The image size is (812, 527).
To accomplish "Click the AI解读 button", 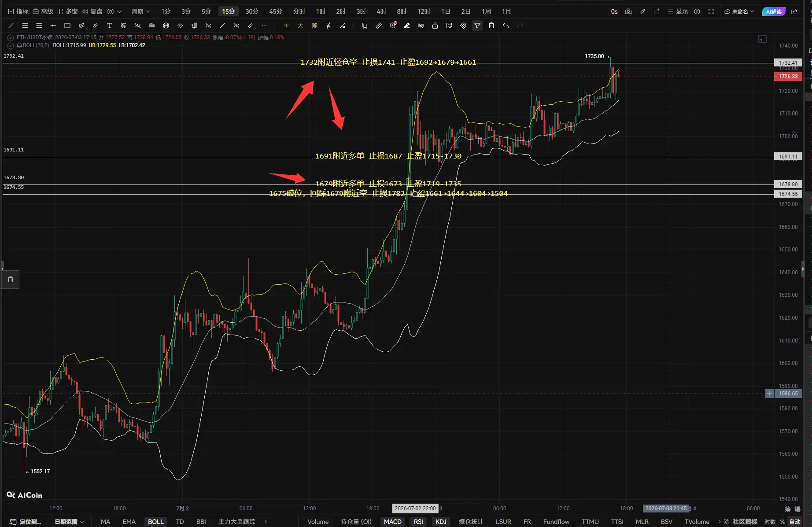I will [774, 11].
